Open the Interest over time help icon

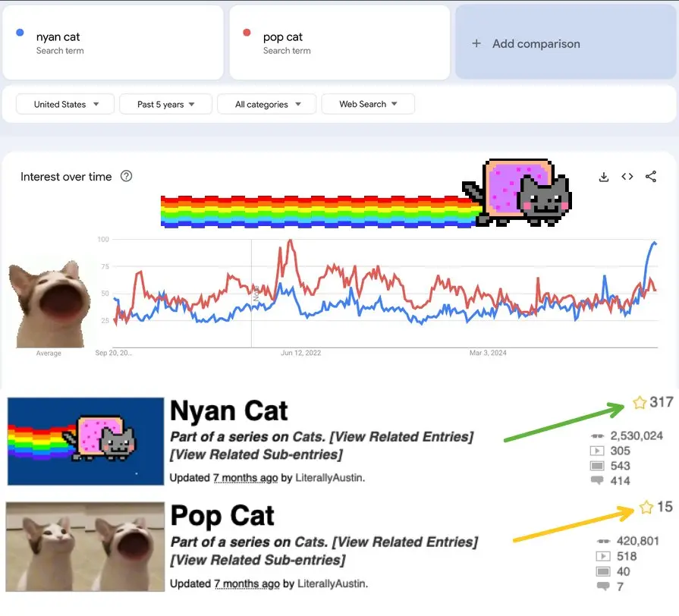[126, 176]
